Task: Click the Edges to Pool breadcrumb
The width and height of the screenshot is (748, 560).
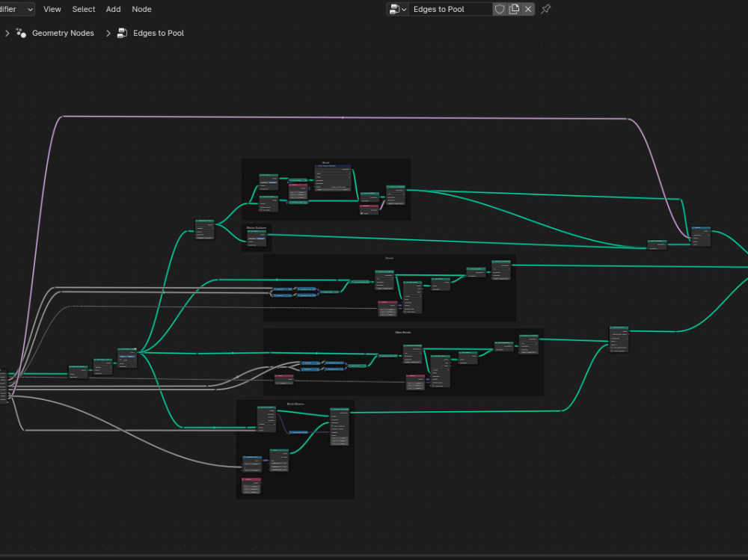Action: click(x=159, y=33)
